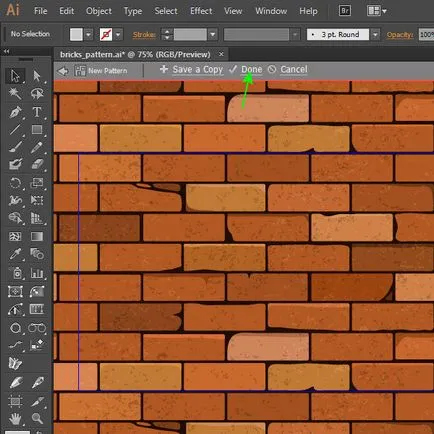Select the Eyedropper tool
The height and width of the screenshot is (434, 434).
coord(15,254)
